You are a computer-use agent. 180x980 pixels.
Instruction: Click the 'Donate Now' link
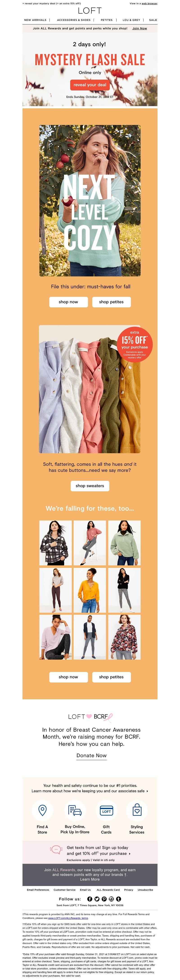pos(92,756)
